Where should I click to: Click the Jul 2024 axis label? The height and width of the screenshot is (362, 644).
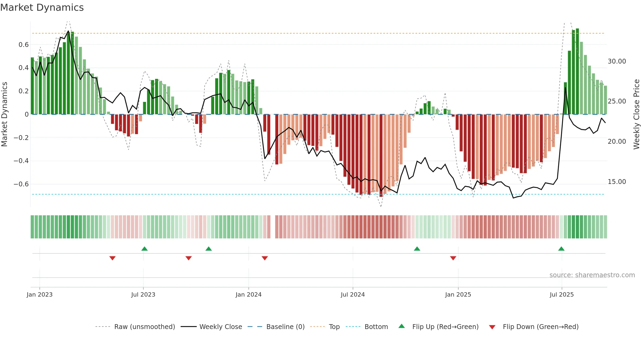point(353,294)
